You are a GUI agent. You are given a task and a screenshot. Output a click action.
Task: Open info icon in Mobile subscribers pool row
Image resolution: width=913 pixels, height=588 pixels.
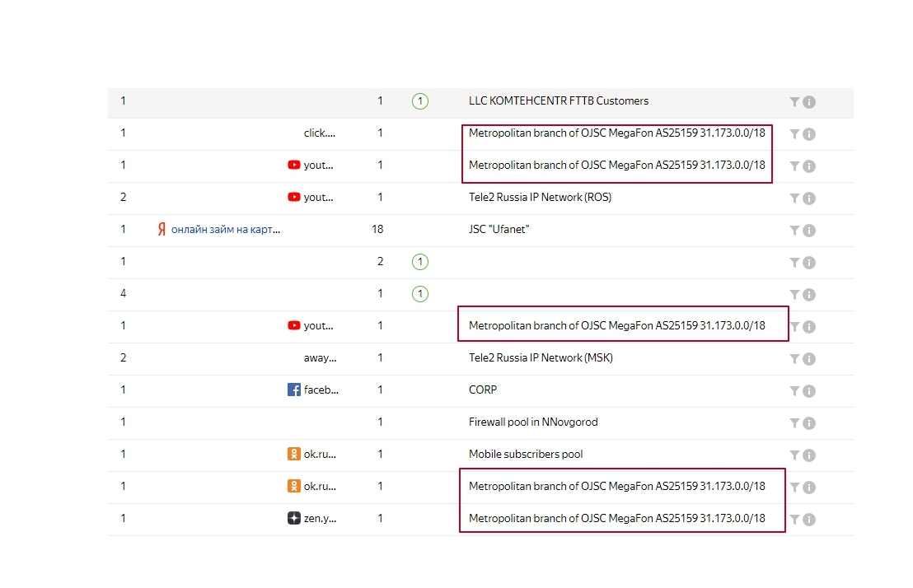pos(809,455)
